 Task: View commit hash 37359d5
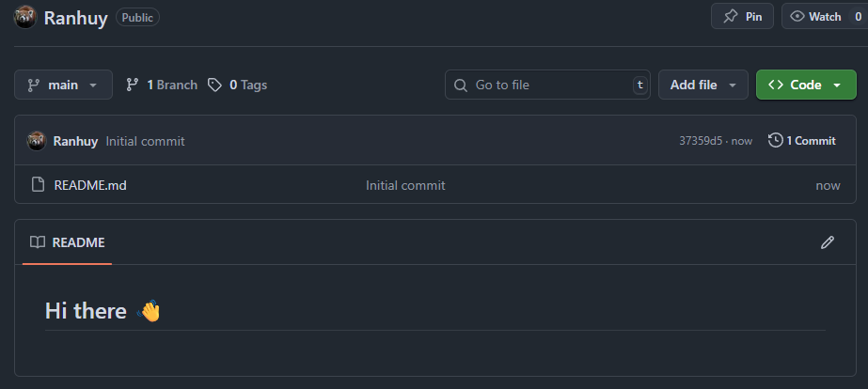point(701,141)
